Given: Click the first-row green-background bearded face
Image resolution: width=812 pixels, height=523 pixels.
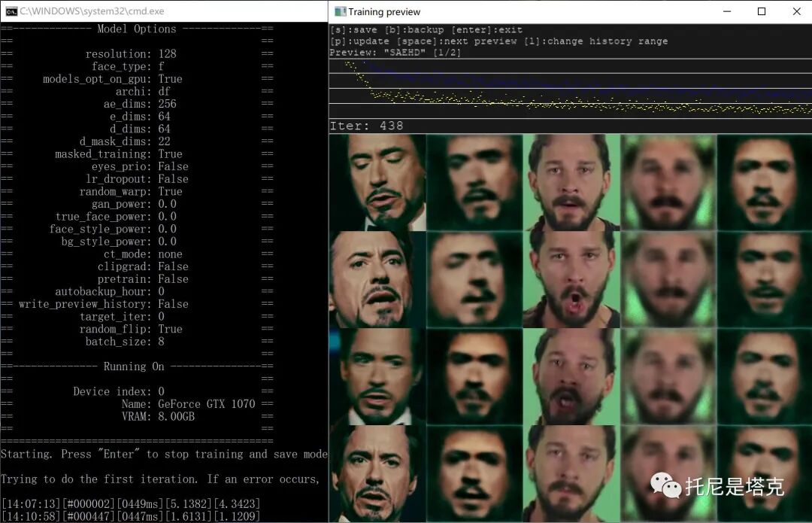Looking at the screenshot, I should tap(571, 182).
